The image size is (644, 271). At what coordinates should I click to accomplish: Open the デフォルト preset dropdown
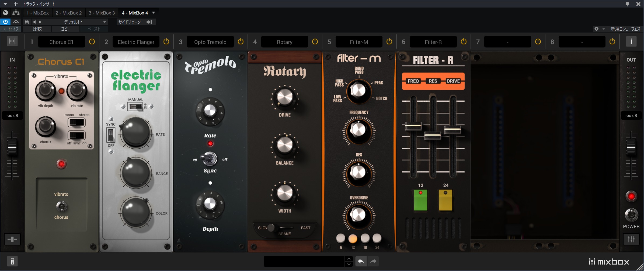(x=75, y=22)
